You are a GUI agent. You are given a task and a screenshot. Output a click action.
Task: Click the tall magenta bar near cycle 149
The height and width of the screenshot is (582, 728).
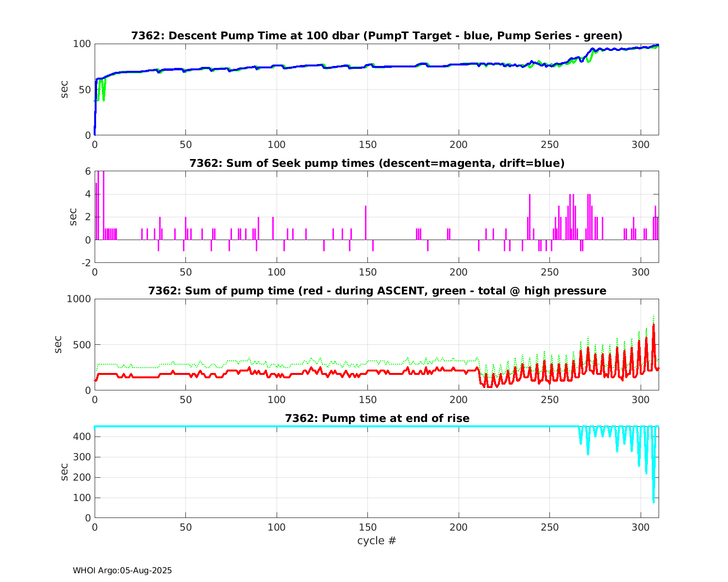click(x=365, y=222)
